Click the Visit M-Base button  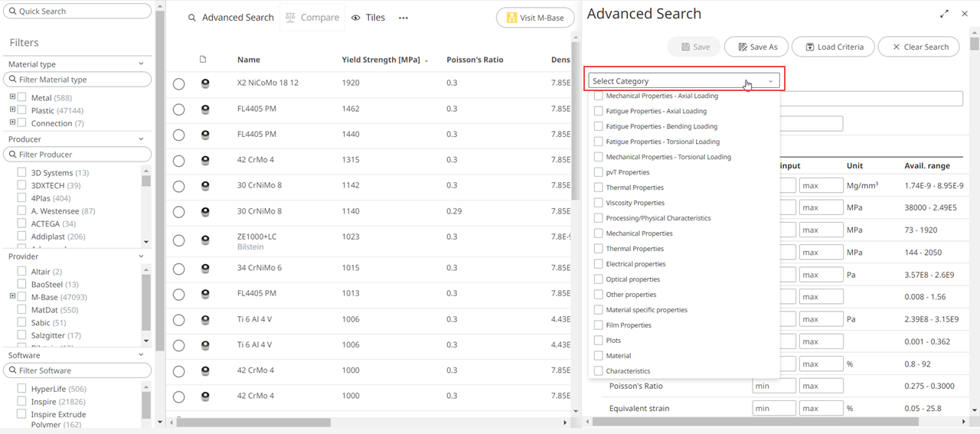(x=534, y=18)
